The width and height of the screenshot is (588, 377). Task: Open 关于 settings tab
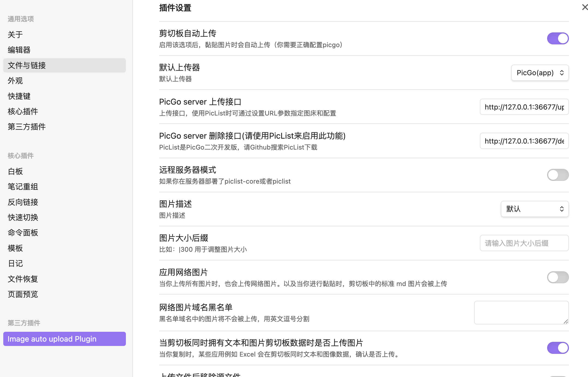(x=15, y=35)
